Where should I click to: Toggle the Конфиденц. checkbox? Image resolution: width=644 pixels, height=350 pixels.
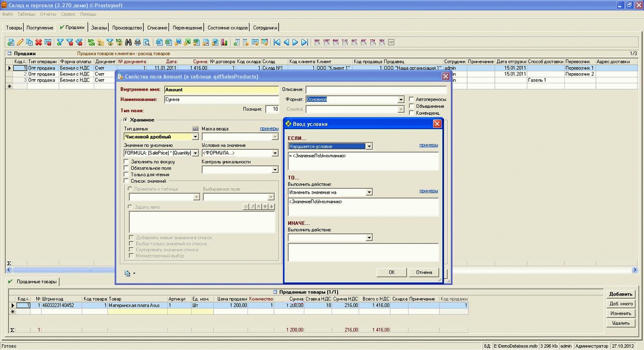(x=412, y=113)
